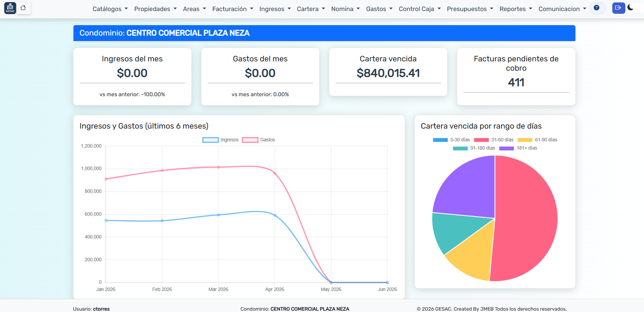Click the Cartera vencida card amount
644x312 pixels.
(388, 73)
